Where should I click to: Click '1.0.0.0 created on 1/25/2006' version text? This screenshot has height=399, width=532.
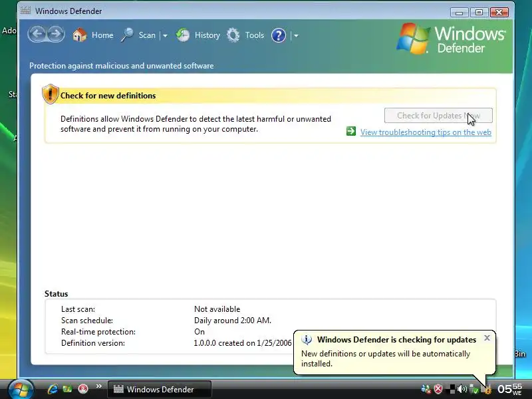pyautogui.click(x=243, y=343)
